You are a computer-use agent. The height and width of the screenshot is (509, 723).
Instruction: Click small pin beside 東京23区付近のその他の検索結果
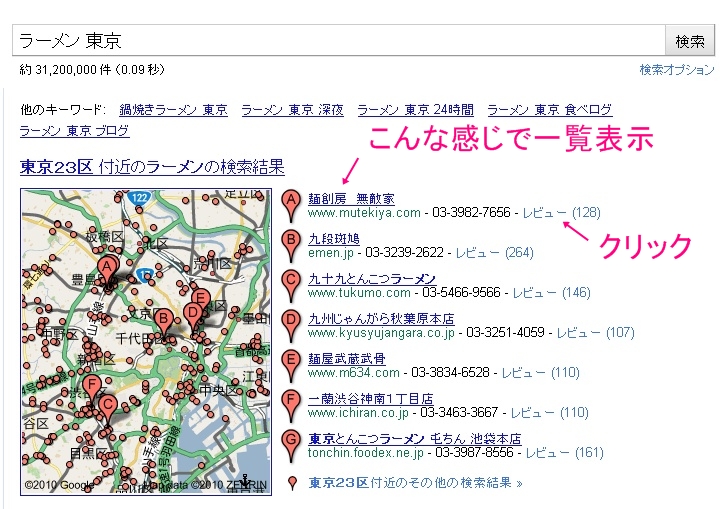tap(292, 483)
